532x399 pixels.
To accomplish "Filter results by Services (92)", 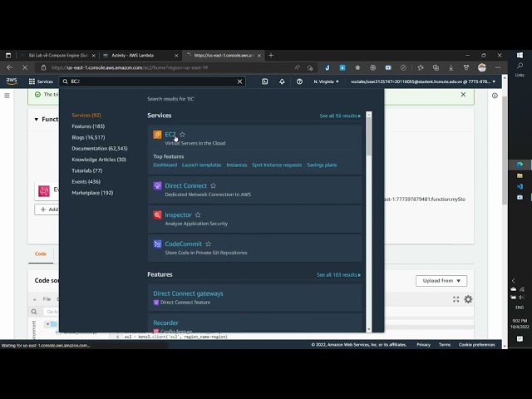I will click(x=86, y=115).
